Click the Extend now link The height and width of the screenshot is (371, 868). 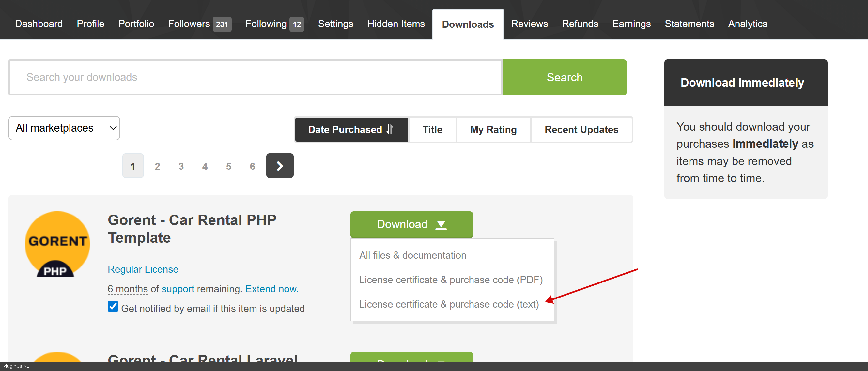click(x=271, y=289)
